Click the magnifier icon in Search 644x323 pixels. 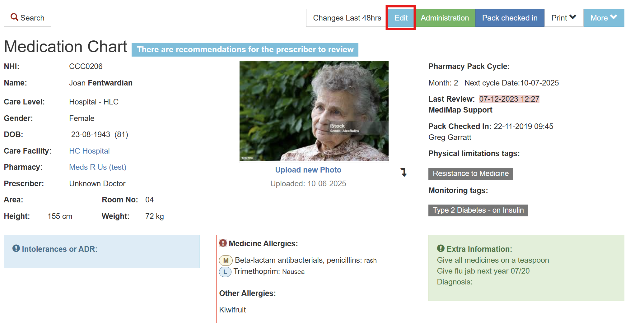tap(14, 17)
